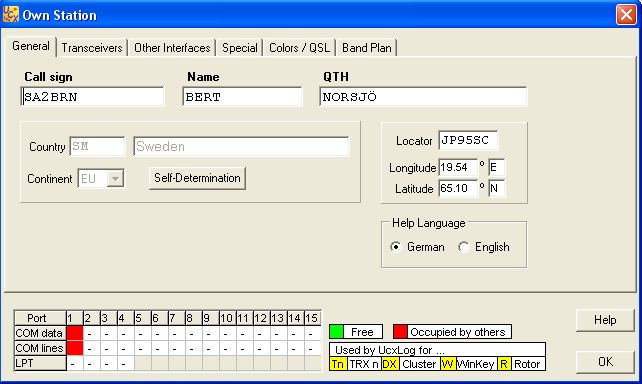The image size is (642, 384).
Task: Click the longitude hemisphere field E
Action: tap(497, 167)
